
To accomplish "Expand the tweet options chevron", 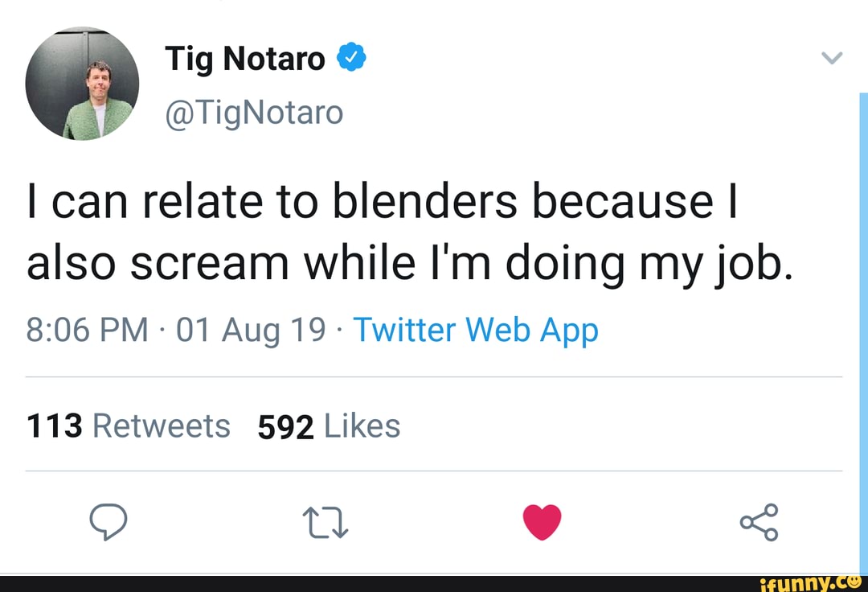I will (x=833, y=59).
